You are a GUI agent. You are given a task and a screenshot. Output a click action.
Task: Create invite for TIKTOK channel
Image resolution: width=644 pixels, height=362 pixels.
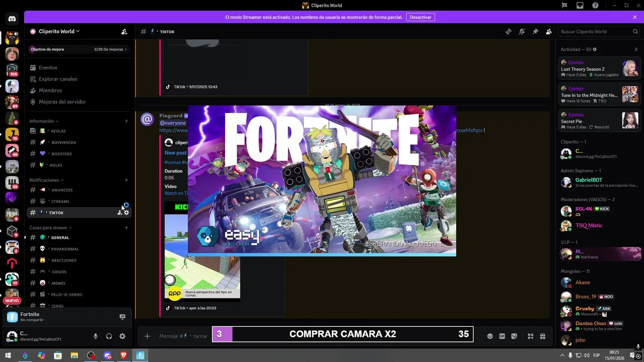pyautogui.click(x=120, y=213)
